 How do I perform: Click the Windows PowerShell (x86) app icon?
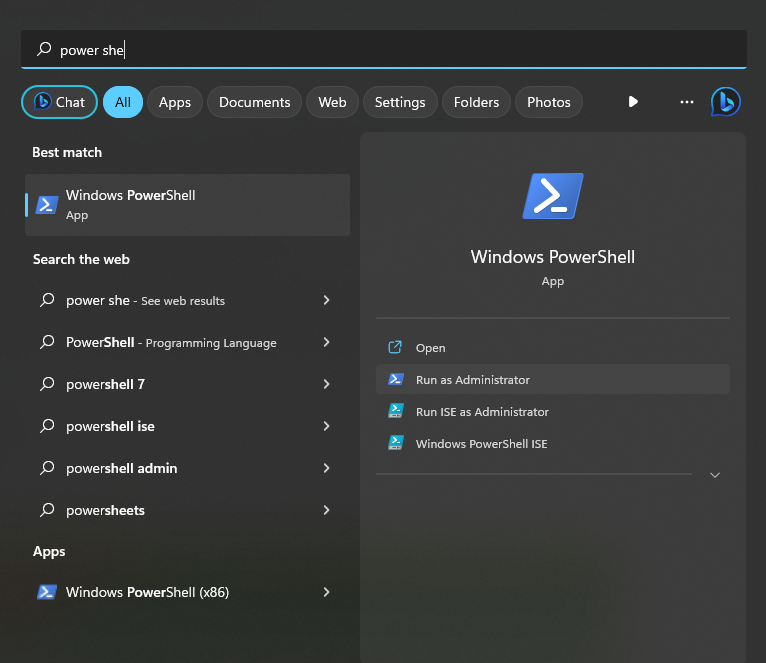[x=46, y=592]
